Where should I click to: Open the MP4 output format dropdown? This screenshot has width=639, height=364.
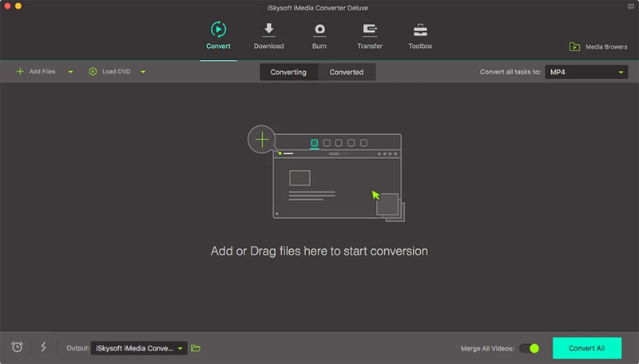[586, 72]
